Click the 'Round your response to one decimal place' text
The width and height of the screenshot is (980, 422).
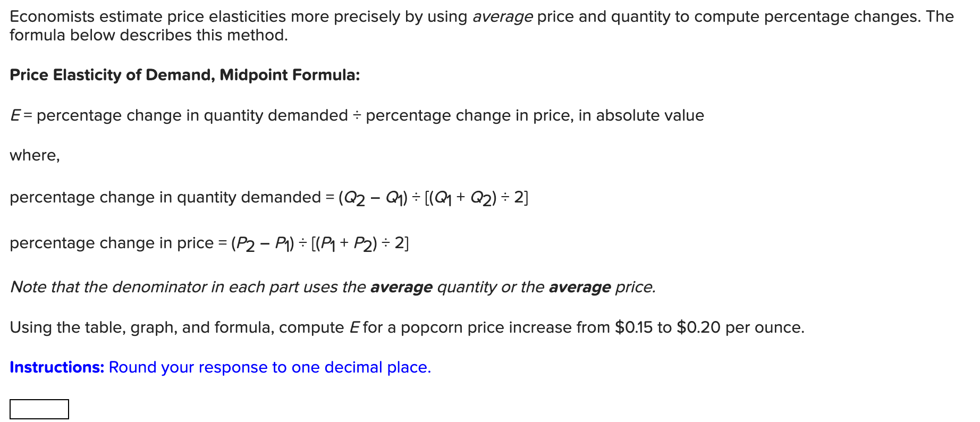coord(269,367)
